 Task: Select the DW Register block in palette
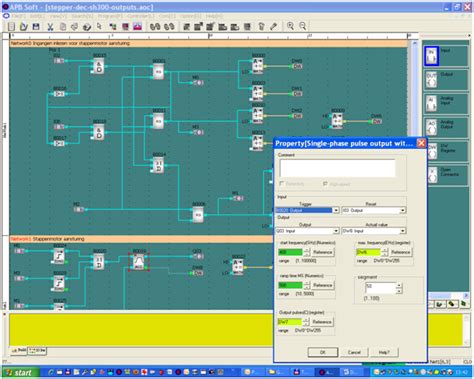432,151
